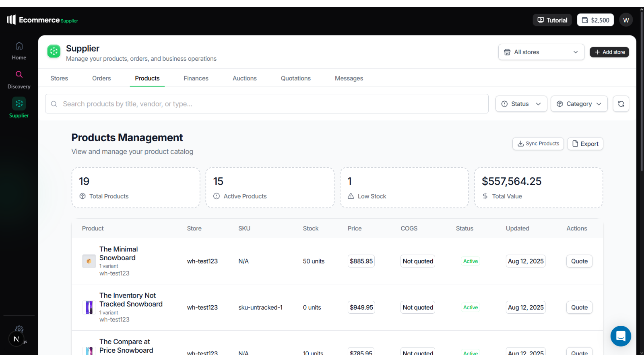Select the Home icon in the sidebar

pos(19,46)
